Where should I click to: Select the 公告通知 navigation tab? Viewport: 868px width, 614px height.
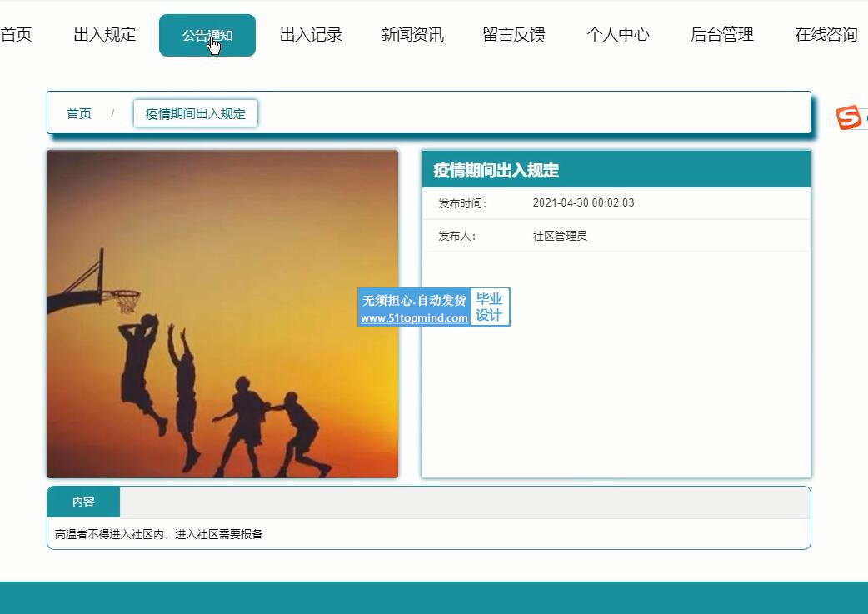(207, 36)
